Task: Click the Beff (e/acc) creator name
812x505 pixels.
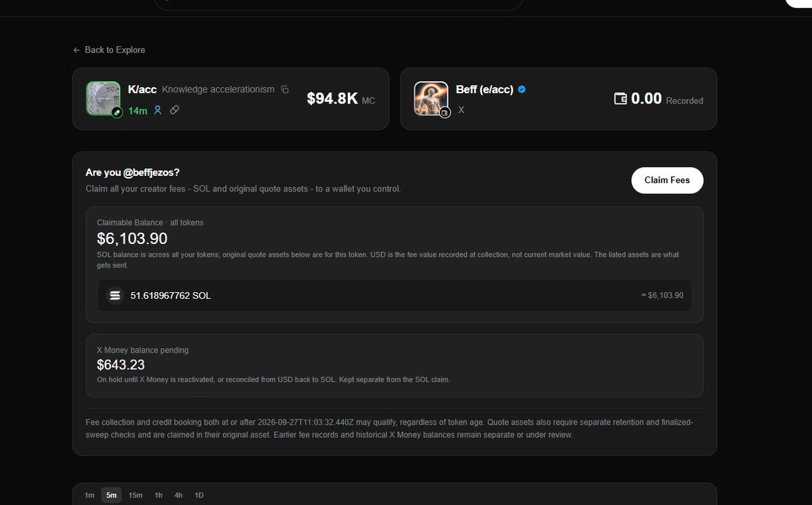Action: coord(484,89)
